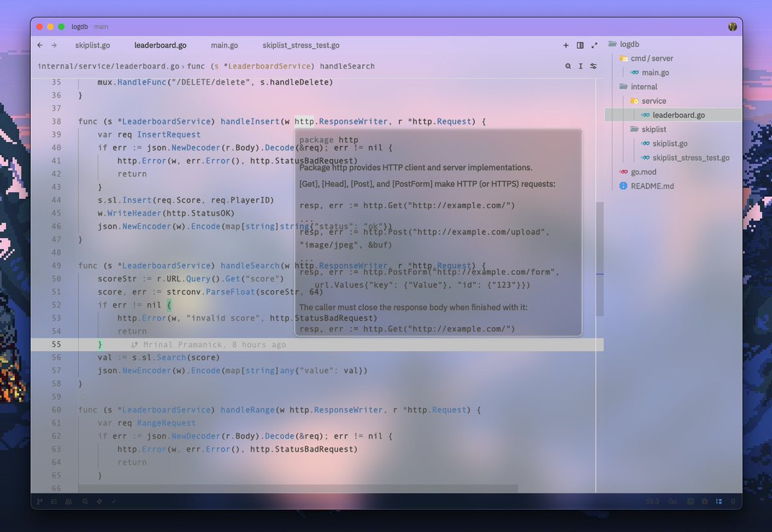772x532 pixels.
Task: Open outline panel icon in status bar
Action: point(54,501)
